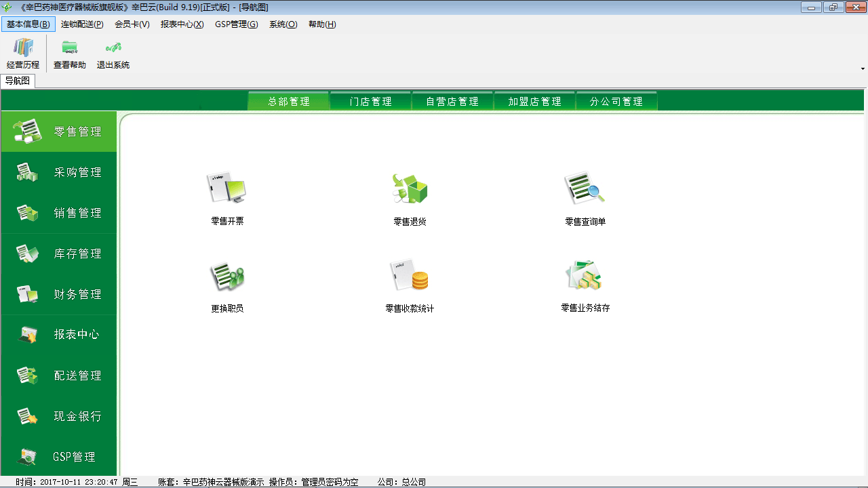Screen dimensions: 868x488
Task: Open the 零售查询单 query icon
Action: pyautogui.click(x=585, y=188)
